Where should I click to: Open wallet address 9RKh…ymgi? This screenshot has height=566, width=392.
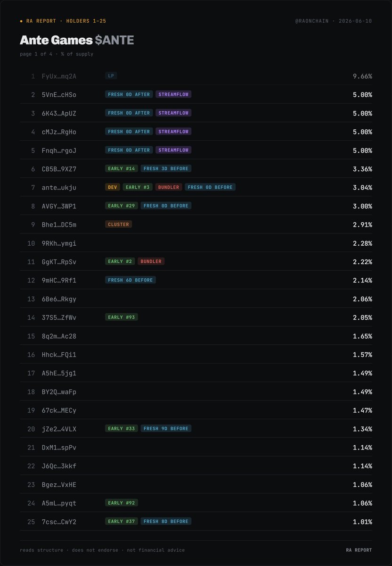click(59, 243)
